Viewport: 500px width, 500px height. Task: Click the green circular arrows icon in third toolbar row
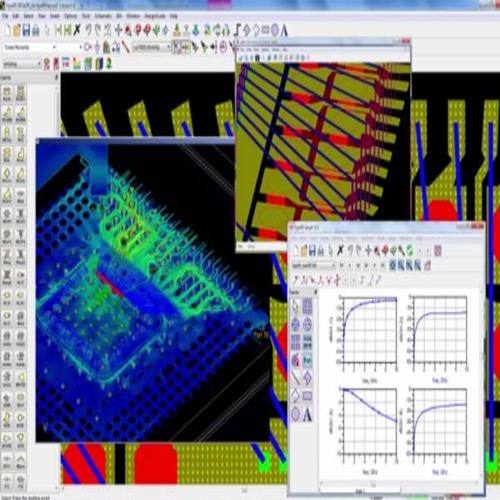click(x=109, y=63)
